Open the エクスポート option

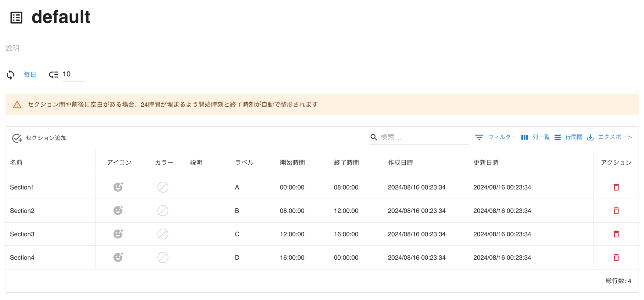615,137
